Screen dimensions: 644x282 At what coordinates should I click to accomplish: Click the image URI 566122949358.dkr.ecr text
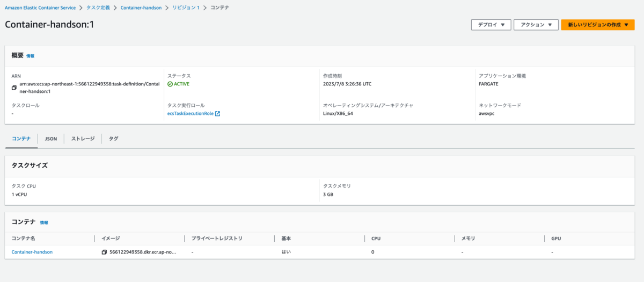tap(143, 252)
